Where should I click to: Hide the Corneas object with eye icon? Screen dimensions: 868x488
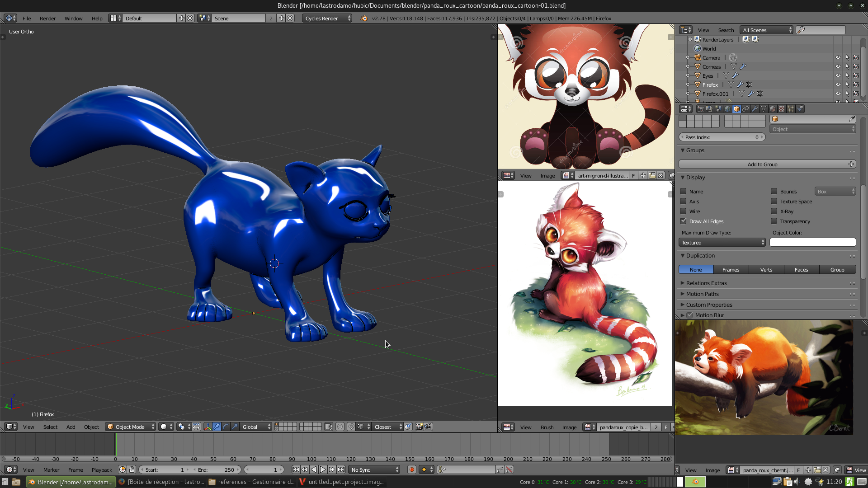click(x=838, y=66)
